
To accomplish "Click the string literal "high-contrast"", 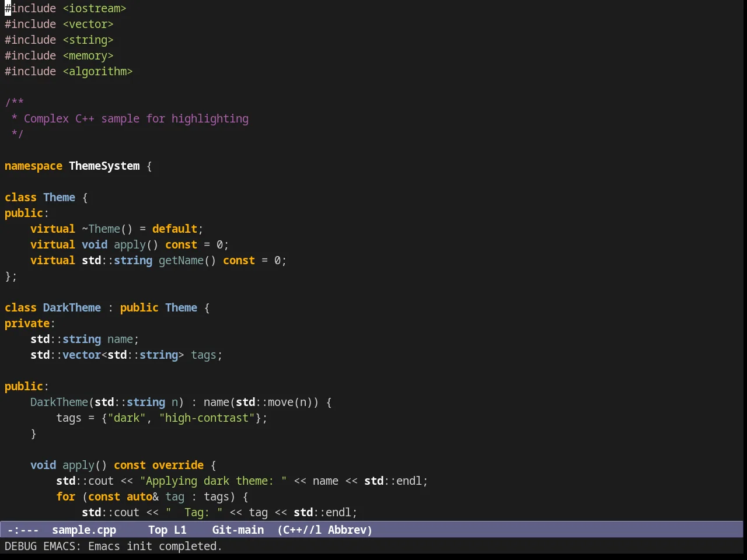I will 207,418.
